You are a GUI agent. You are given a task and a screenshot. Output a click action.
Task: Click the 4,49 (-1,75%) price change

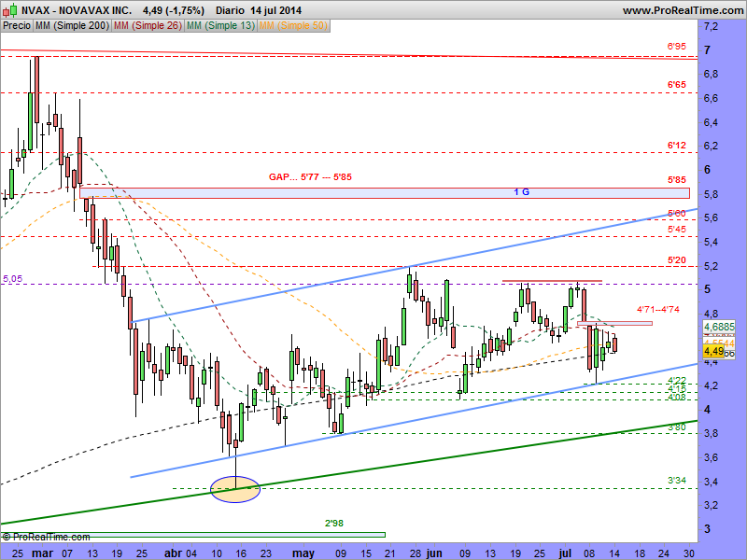tap(174, 10)
